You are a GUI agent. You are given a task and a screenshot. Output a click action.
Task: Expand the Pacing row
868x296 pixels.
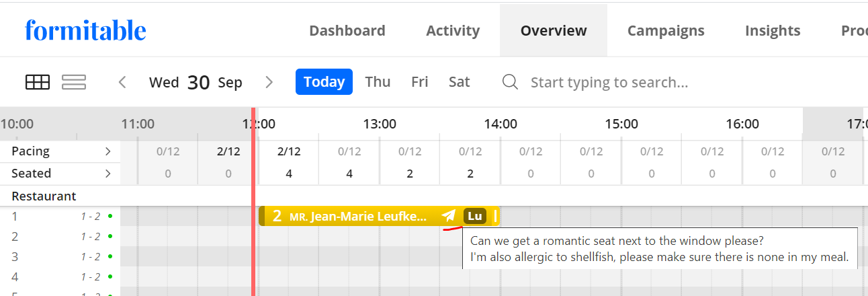pyautogui.click(x=107, y=151)
